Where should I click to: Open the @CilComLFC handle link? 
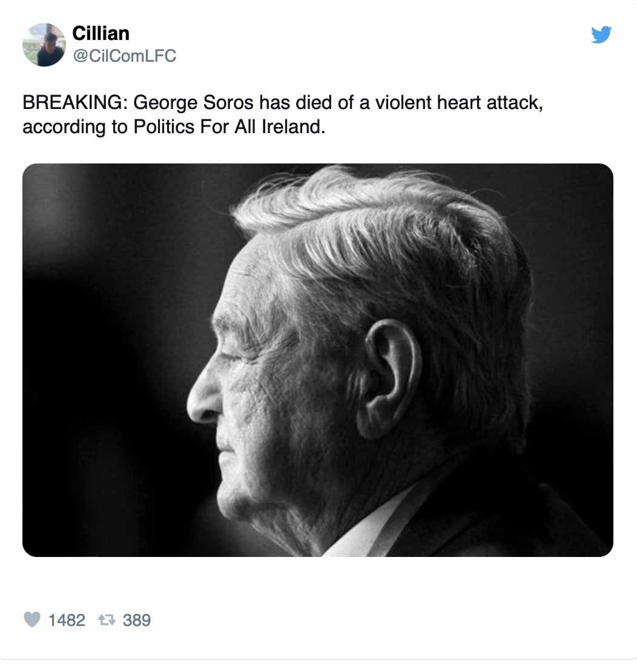[124, 56]
